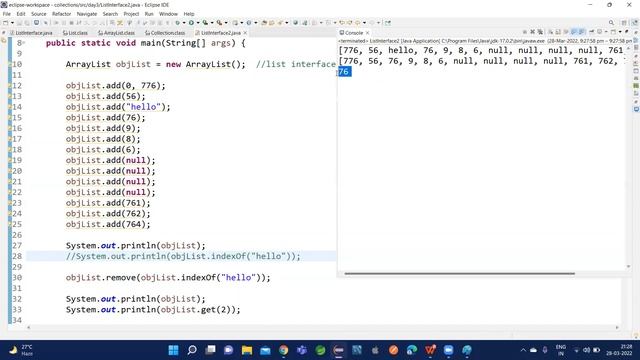Close the Console view

367,33
